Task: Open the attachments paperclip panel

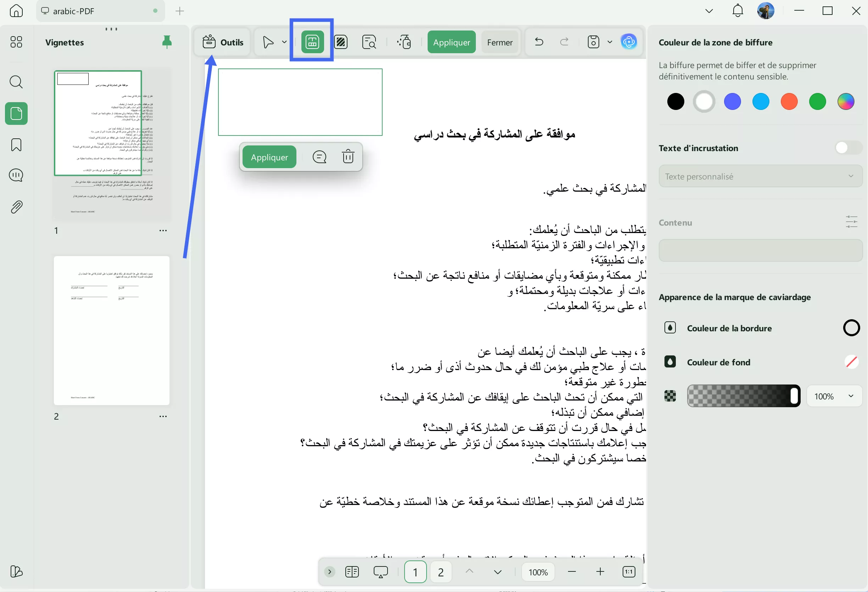Action: point(16,207)
